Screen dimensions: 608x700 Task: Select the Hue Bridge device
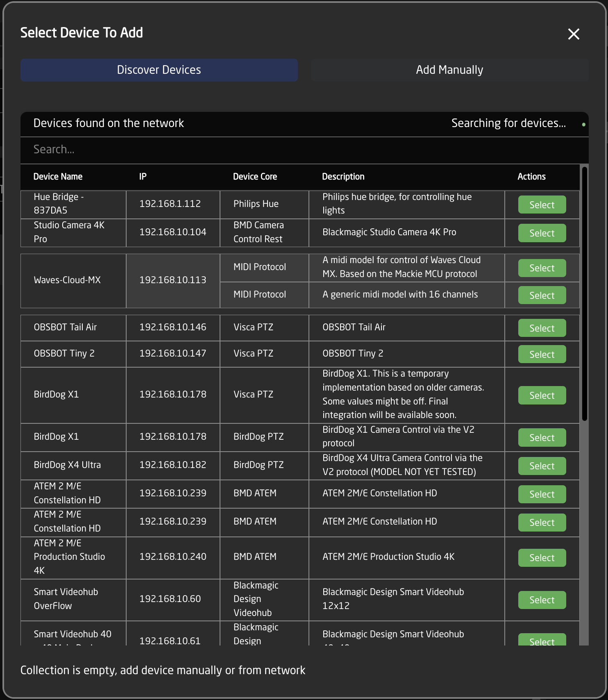pos(542,205)
